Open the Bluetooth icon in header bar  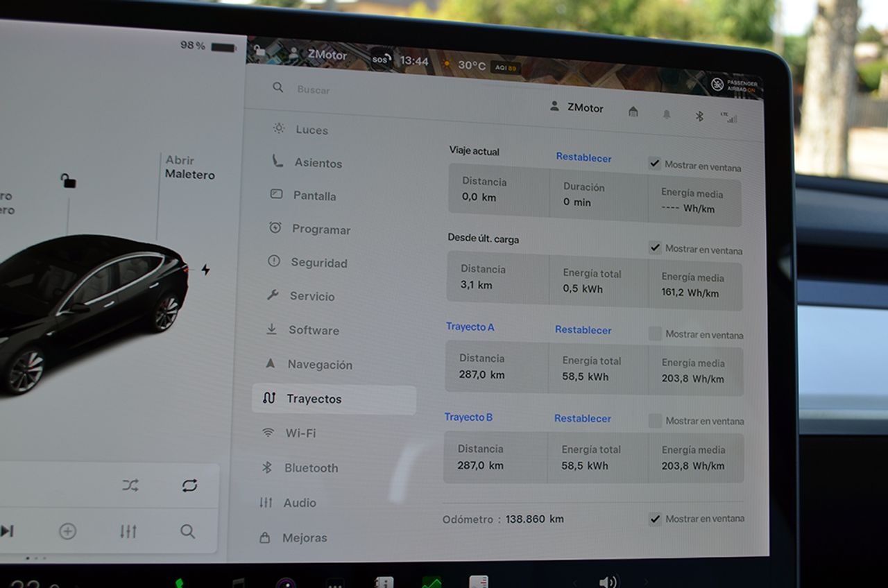click(x=699, y=116)
